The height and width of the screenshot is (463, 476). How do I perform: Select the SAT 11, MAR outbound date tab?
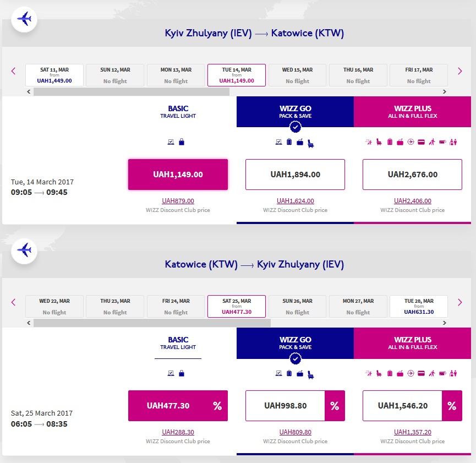(54, 75)
